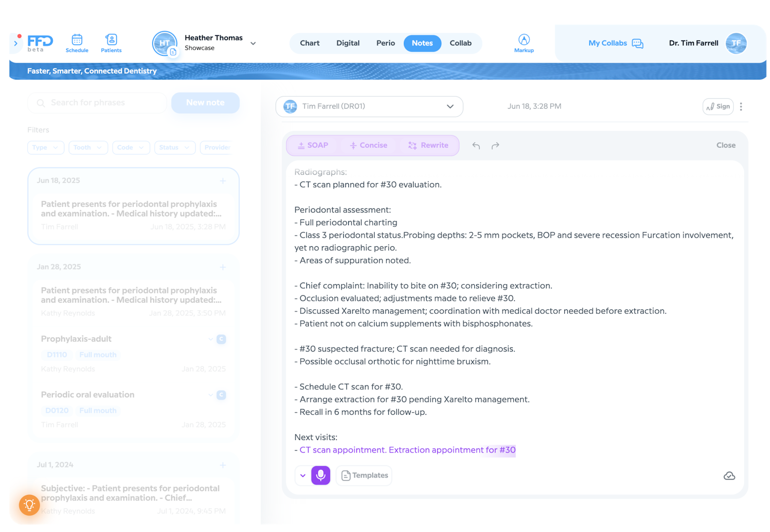770x532 pixels.
Task: Open the Tim Farrell (DR01) provider dropdown
Action: tap(369, 107)
